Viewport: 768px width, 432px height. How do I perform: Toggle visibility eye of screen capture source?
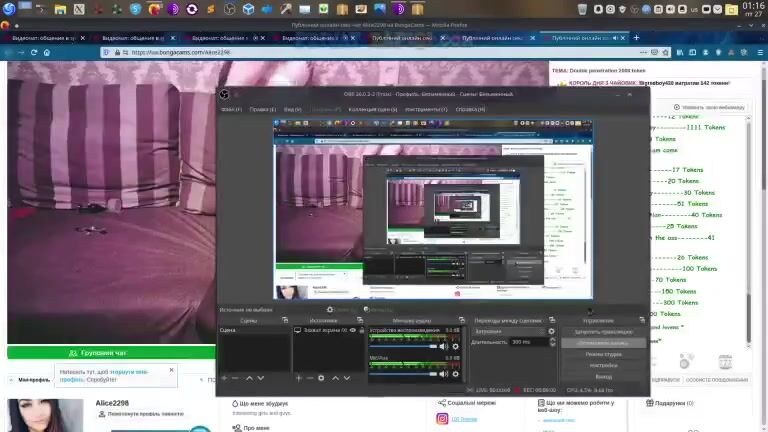tap(352, 330)
